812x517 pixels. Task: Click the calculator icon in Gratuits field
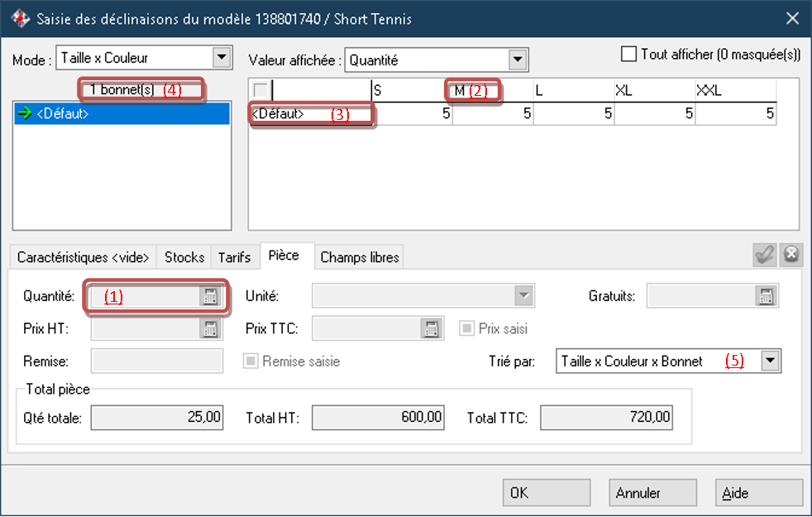click(766, 297)
